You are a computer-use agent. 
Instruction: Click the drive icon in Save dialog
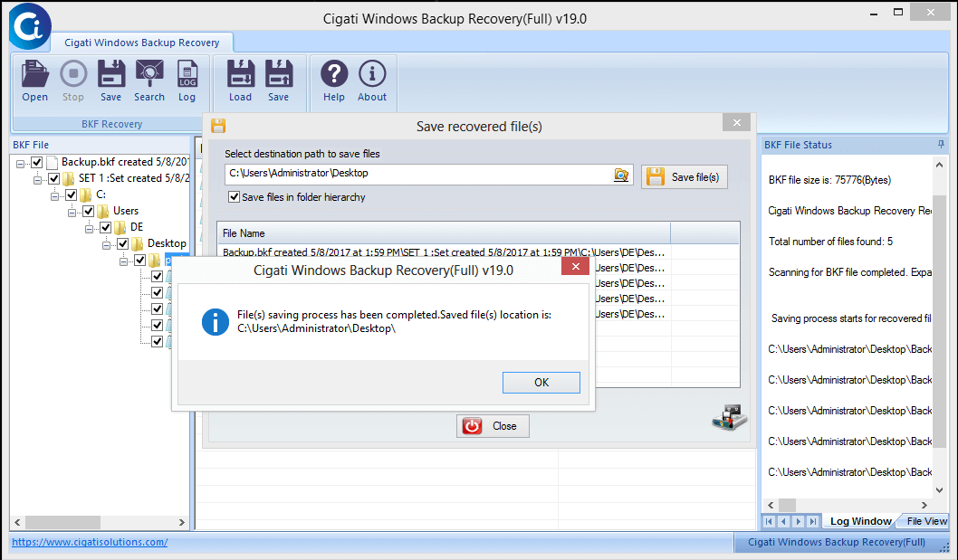coord(730,418)
